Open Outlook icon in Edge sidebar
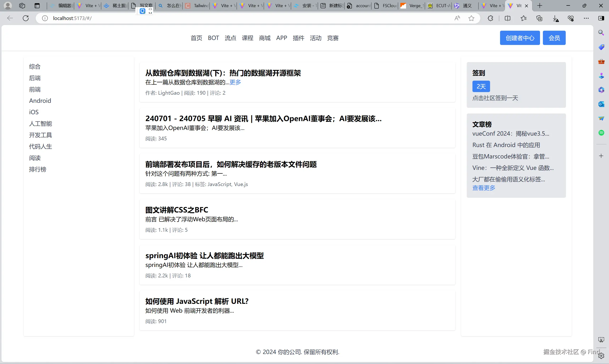 [x=601, y=104]
